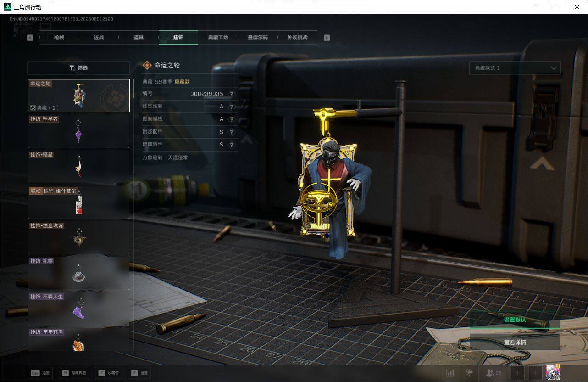Open the friends list showing 28
588x382 pixels.
coord(494,373)
